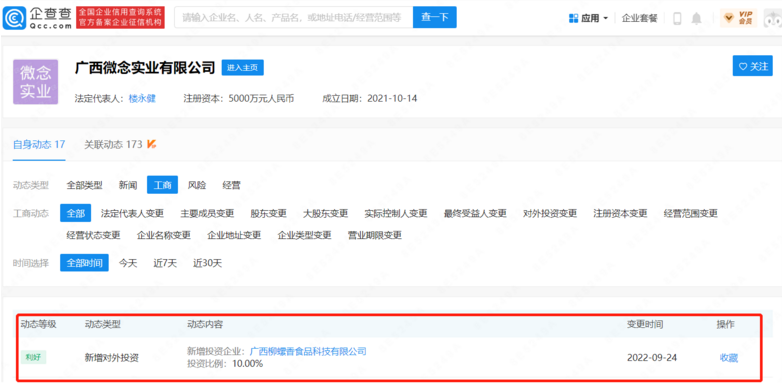
Task: Filter by 主要成员变更
Action: pos(207,214)
